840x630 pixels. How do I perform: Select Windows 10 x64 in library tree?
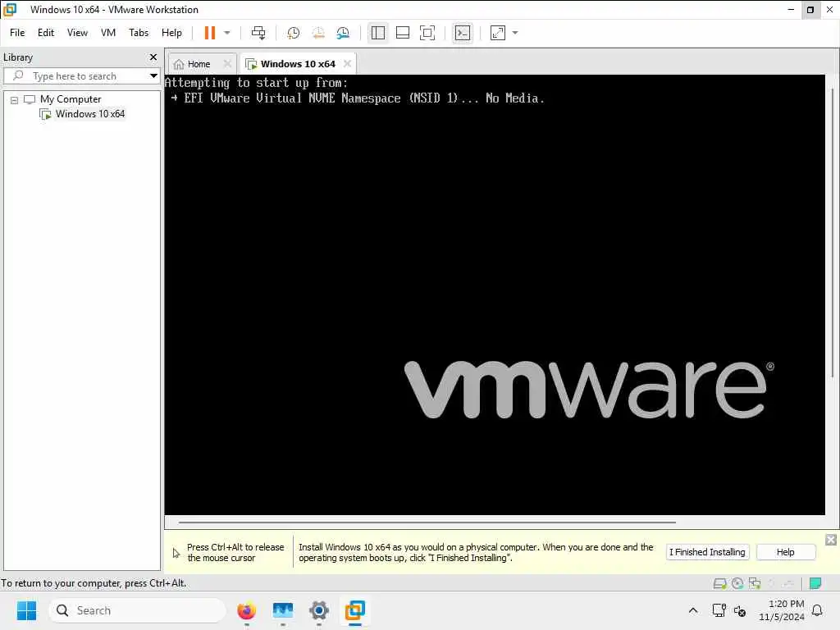[89, 113]
